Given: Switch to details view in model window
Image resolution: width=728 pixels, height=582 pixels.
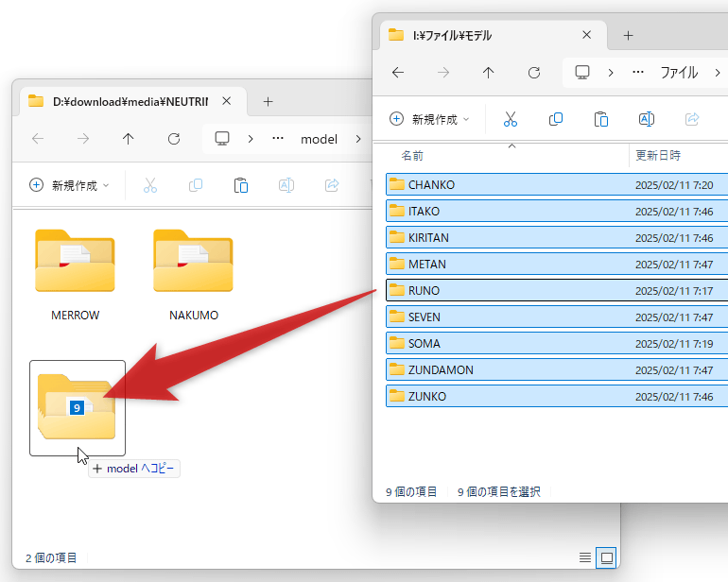Looking at the screenshot, I should point(585,557).
